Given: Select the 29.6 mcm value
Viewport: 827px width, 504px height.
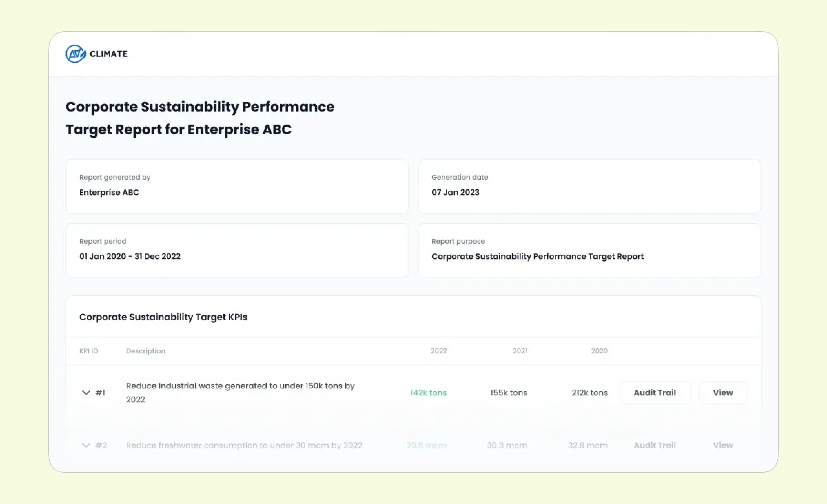Looking at the screenshot, I should tap(427, 445).
